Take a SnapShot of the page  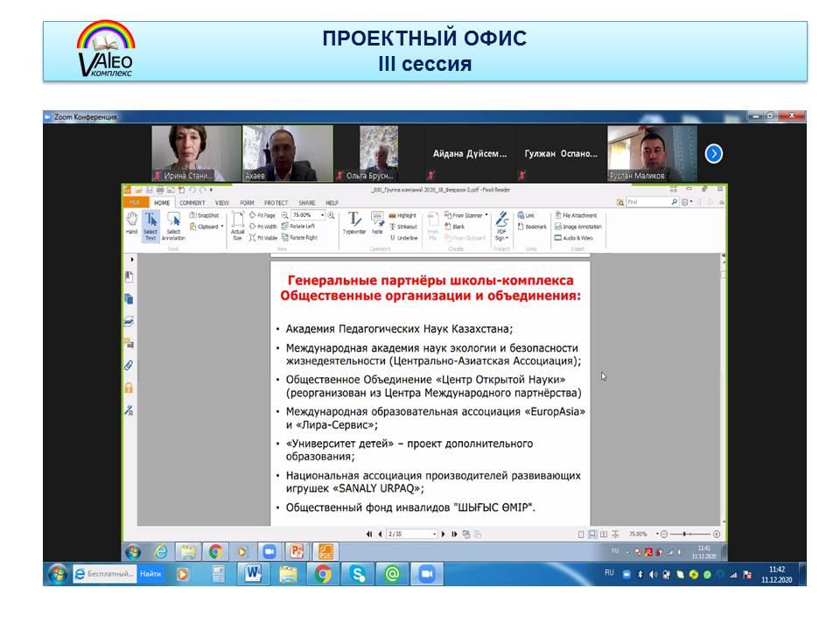pyautogui.click(x=204, y=215)
